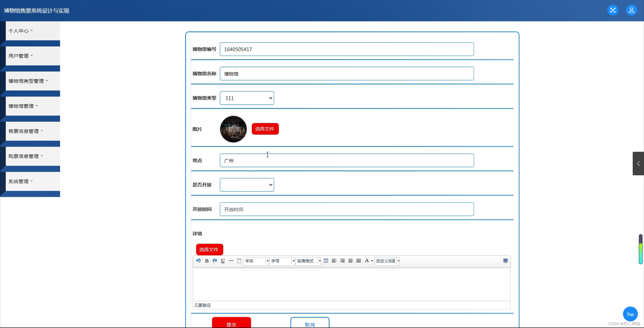The image size is (644, 328).
Task: Expand the 博物馆管理 sidebar menu
Action: pos(23,106)
